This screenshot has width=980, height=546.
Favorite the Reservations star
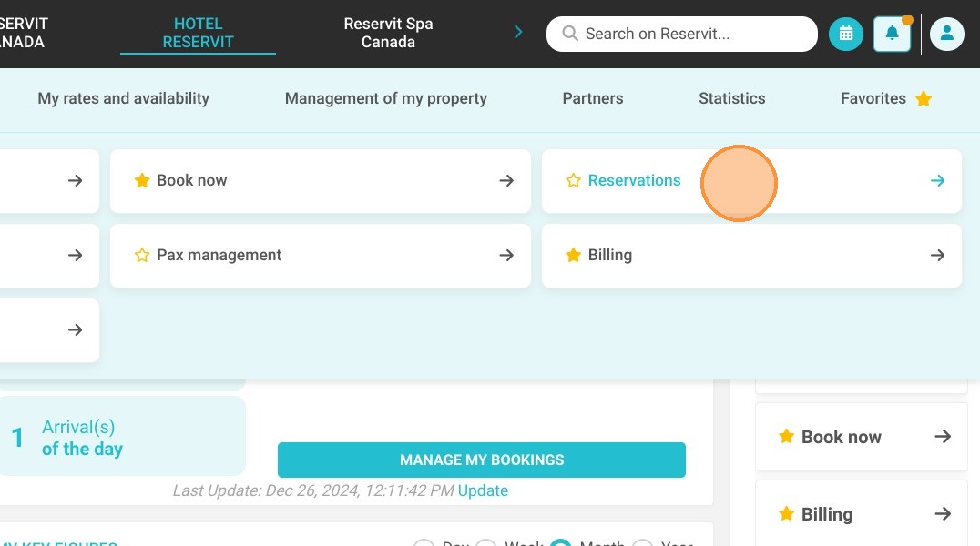(573, 180)
